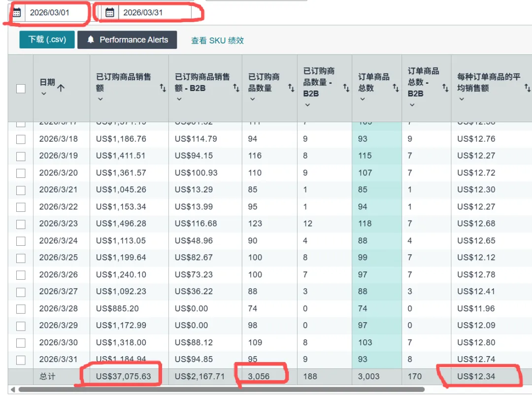This screenshot has height=396, width=532.
Task: Click sort arrows in 已订购商品销售额 column header
Action: [163, 88]
